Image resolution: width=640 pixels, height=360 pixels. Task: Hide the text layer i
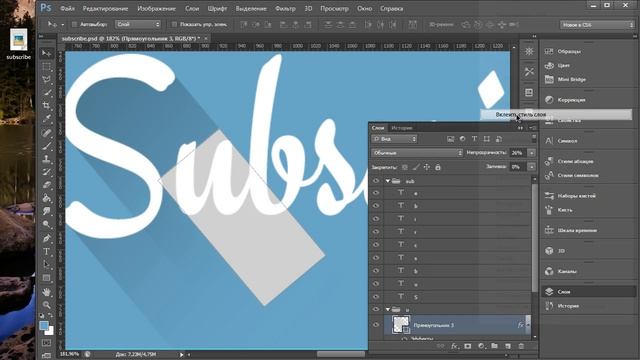pyautogui.click(x=376, y=219)
